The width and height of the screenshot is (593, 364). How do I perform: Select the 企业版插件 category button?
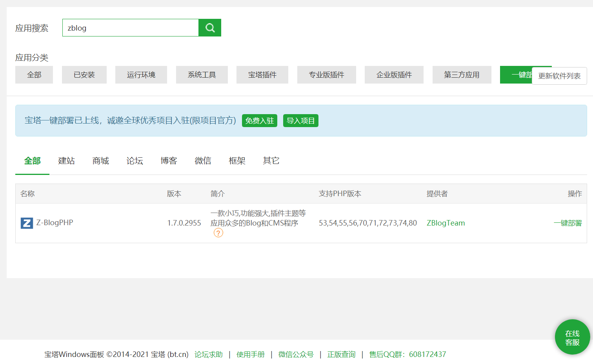[394, 75]
